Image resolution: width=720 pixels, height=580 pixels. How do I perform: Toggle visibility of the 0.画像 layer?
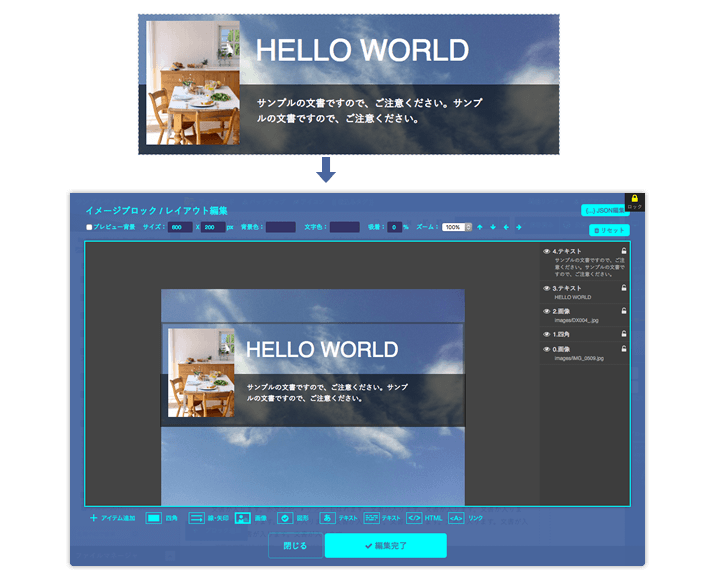546,349
